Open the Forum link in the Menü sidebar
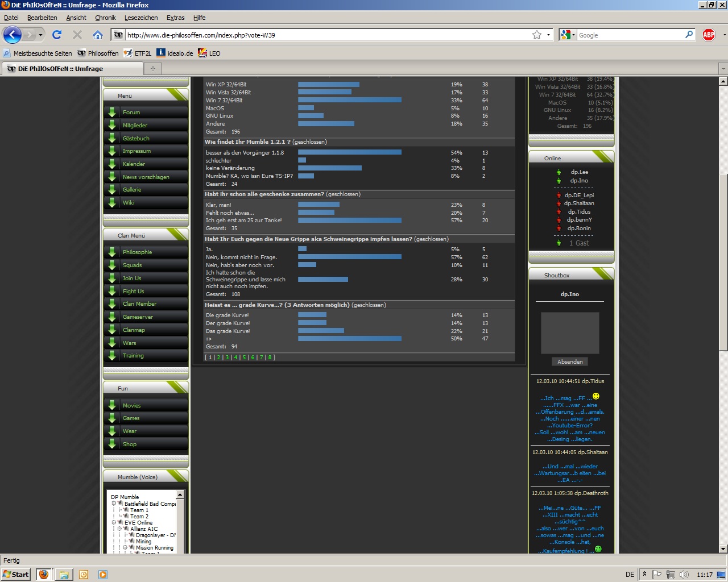The width and height of the screenshot is (728, 582). (x=131, y=113)
